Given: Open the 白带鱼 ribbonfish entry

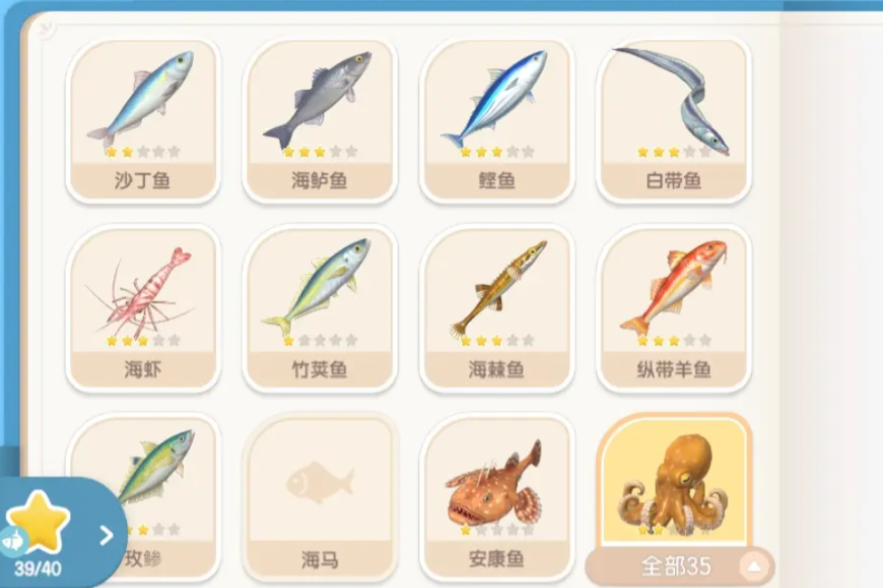Looking at the screenshot, I should [673, 120].
